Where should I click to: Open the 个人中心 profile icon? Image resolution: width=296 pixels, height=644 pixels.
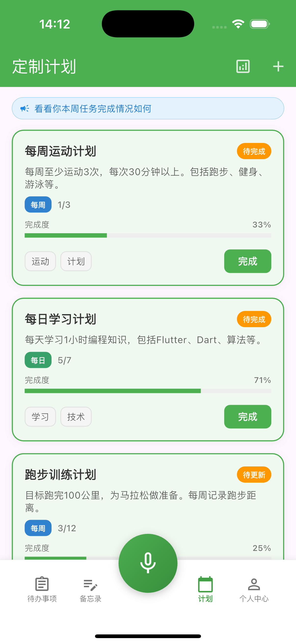point(254,585)
